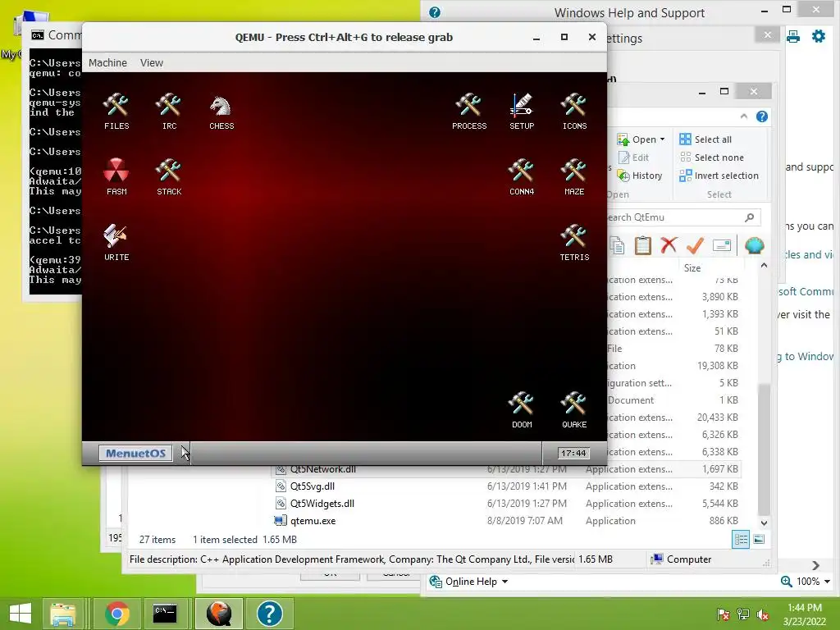
Task: Click the blue shell globe icon
Action: pos(755,245)
